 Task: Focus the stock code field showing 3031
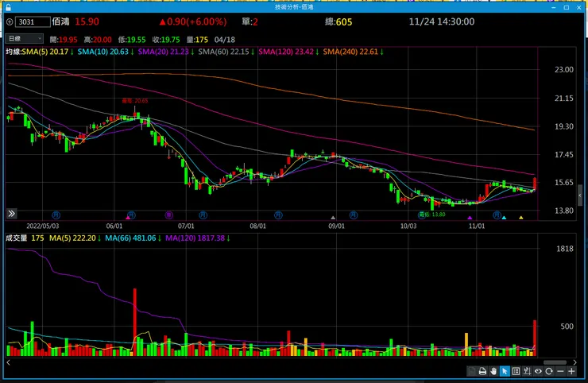tap(33, 21)
